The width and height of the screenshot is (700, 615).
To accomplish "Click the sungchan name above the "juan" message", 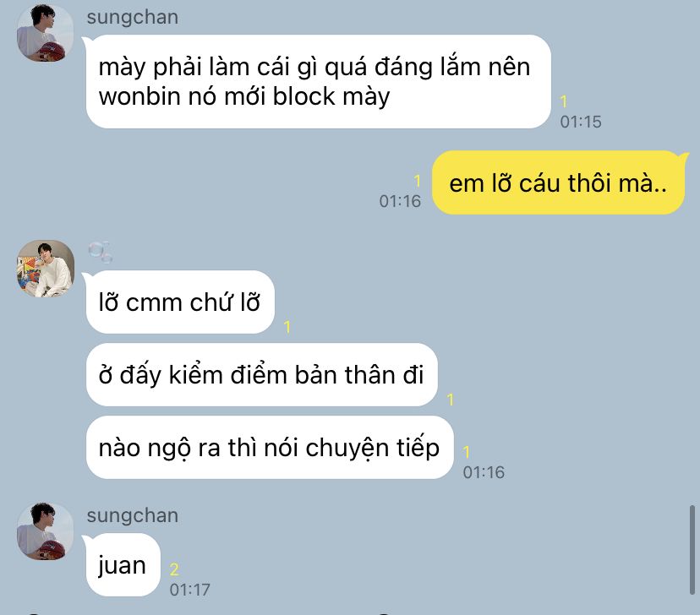I will point(133,515).
